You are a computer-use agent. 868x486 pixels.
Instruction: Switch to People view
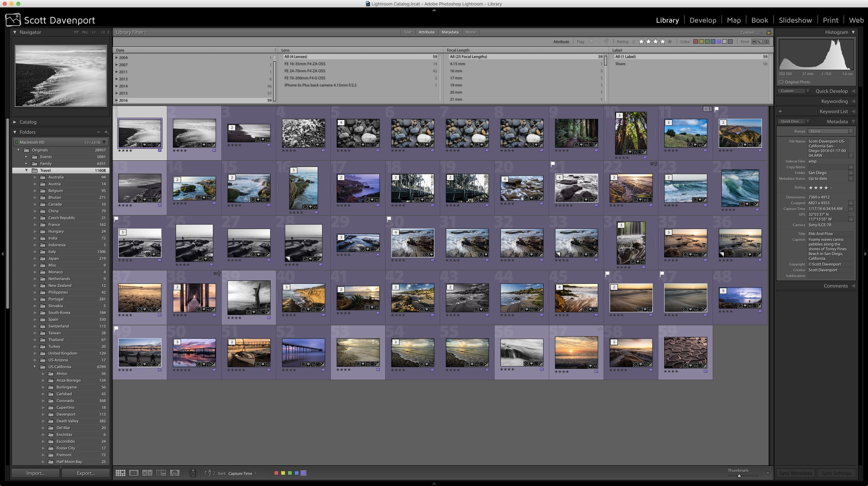click(174, 473)
